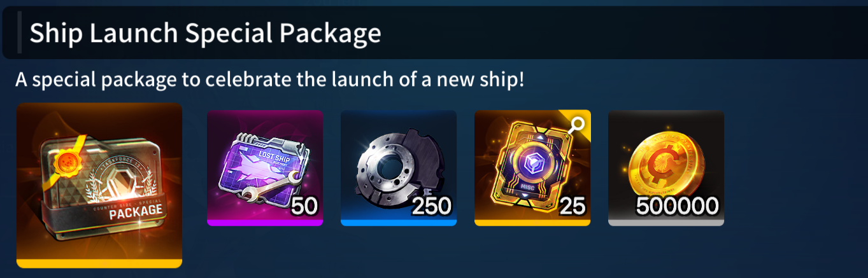Select the Lost Ship blueprint item
868x278 pixels.
pos(265,168)
